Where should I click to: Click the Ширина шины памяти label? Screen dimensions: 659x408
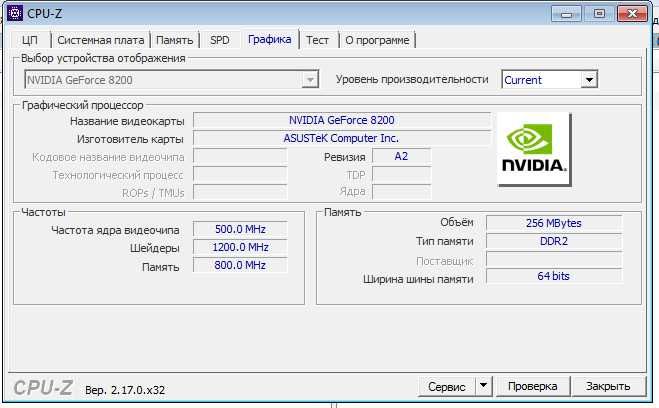pyautogui.click(x=418, y=279)
